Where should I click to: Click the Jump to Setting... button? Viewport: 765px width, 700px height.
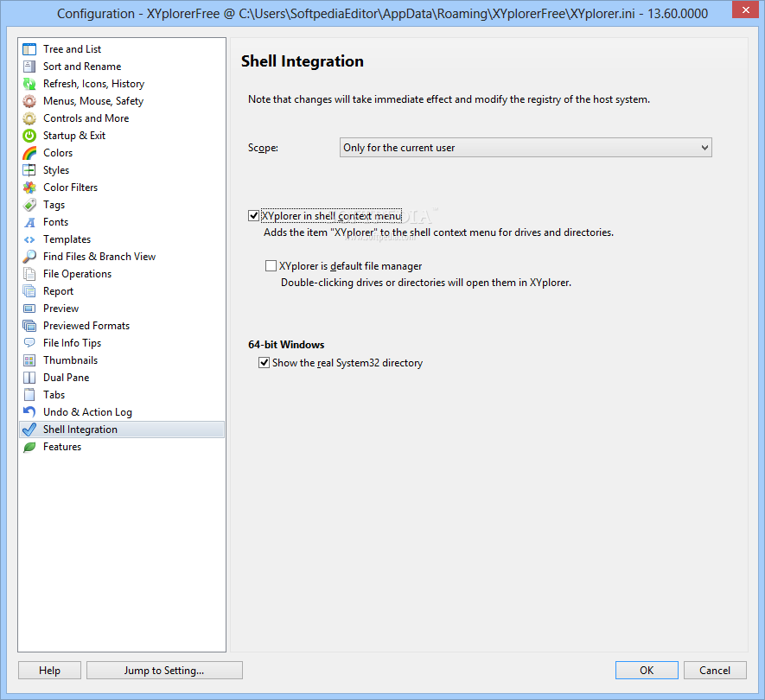tap(164, 671)
